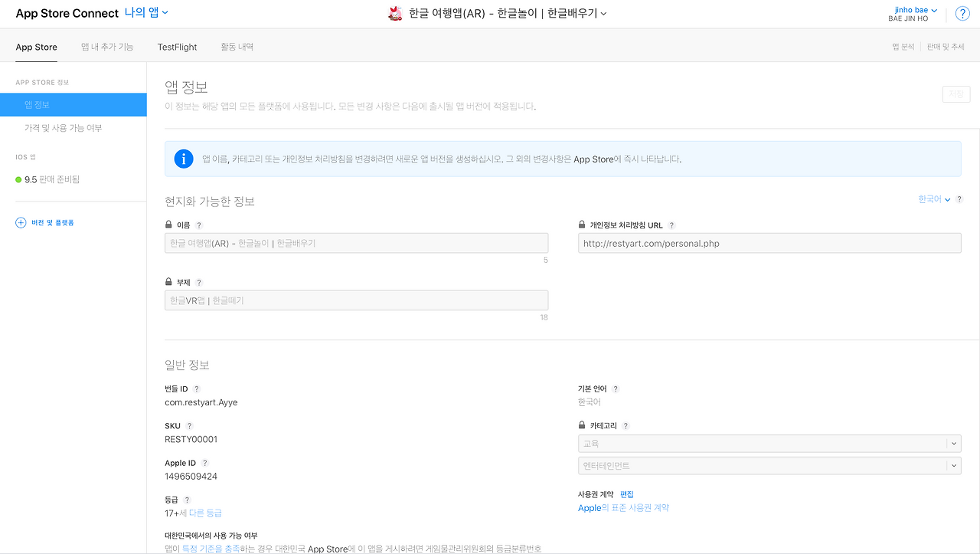Open the 교육 primary category dropdown
The width and height of the screenshot is (980, 554).
769,443
